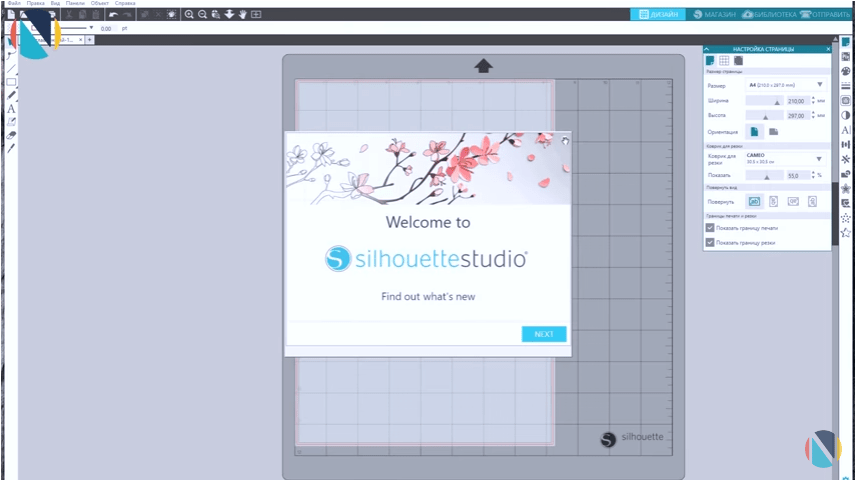Toggle Показать границу печати checkbox

point(710,228)
